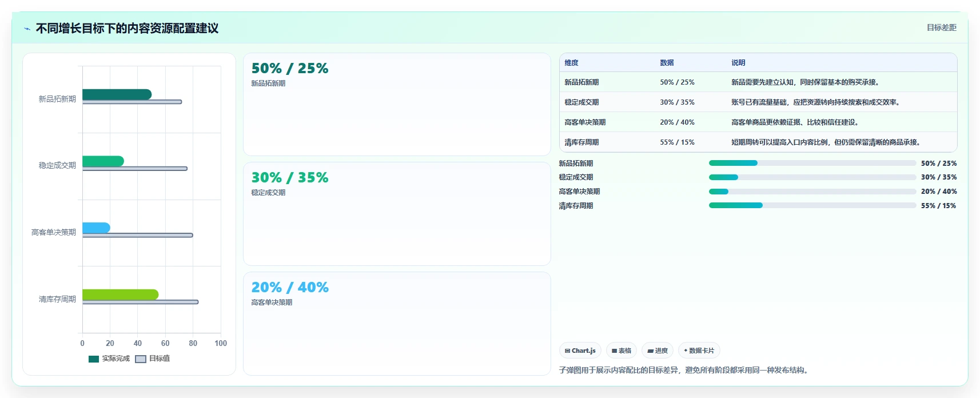This screenshot has width=980, height=398.
Task: Click the 20% / 40% data card value
Action: click(290, 288)
